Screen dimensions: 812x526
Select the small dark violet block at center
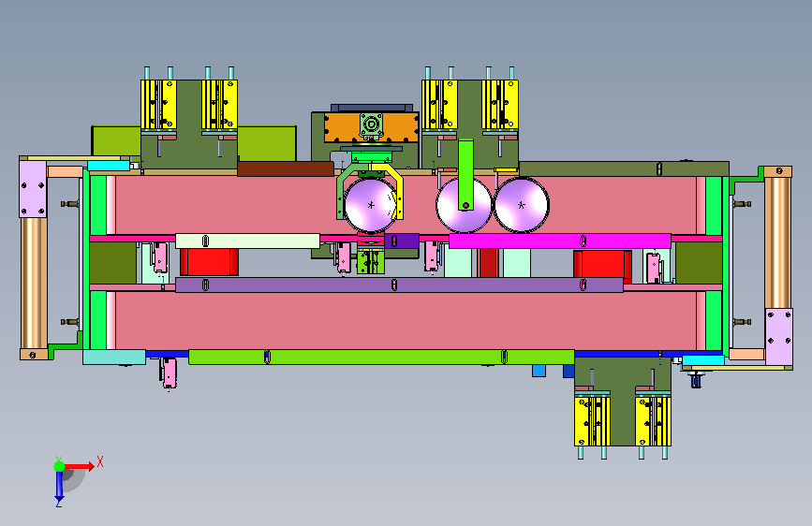tap(402, 241)
